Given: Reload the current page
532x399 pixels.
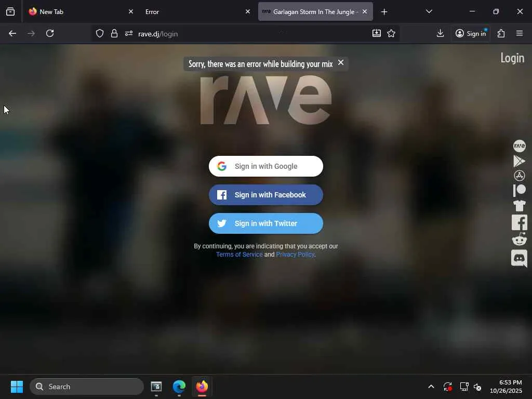Looking at the screenshot, I should point(50,33).
